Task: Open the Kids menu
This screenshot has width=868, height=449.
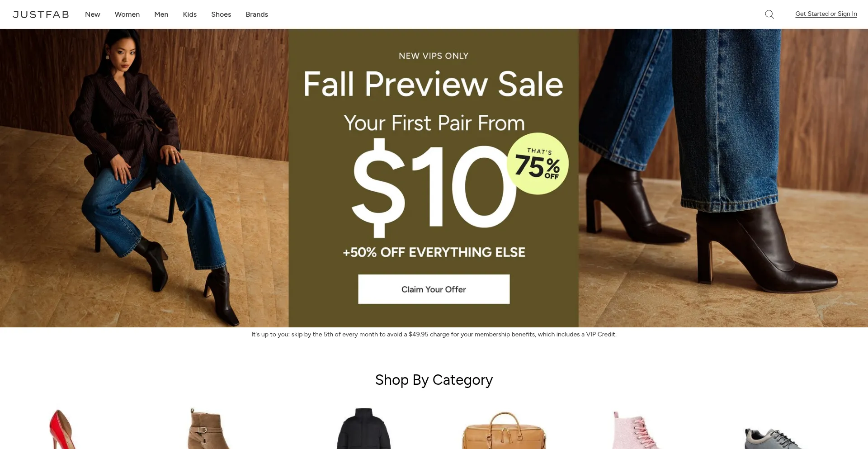Action: coord(190,14)
